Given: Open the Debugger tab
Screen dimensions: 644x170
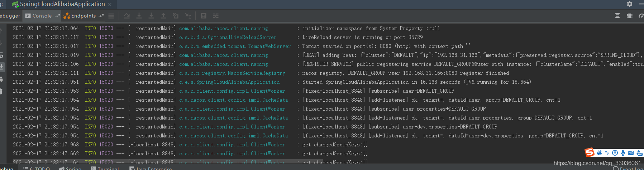Looking at the screenshot, I should pos(10,16).
